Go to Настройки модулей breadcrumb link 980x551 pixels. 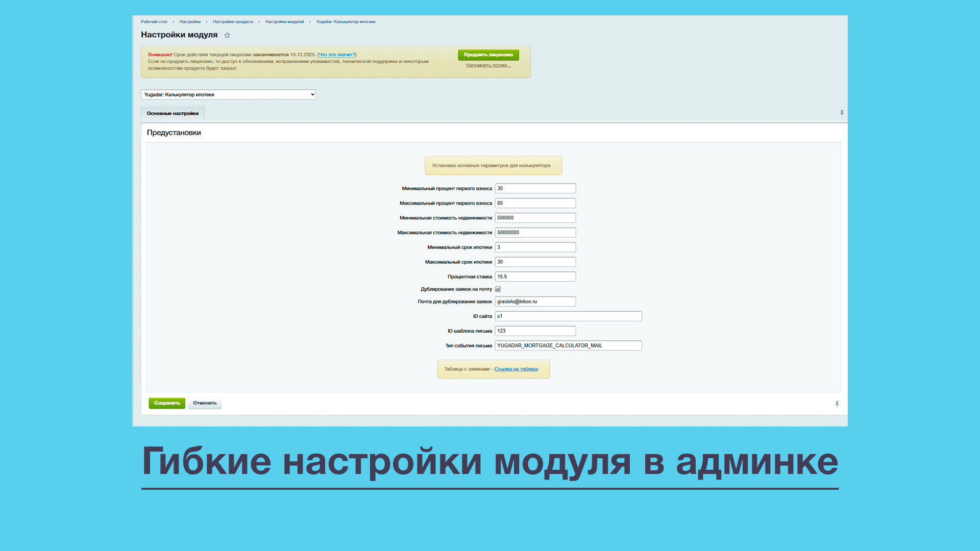point(284,21)
